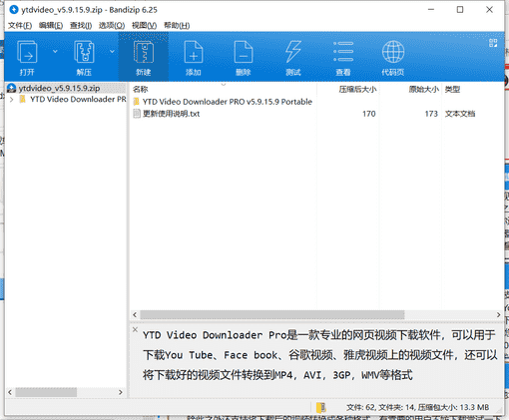Open the View (视图) menu

pyautogui.click(x=144, y=25)
